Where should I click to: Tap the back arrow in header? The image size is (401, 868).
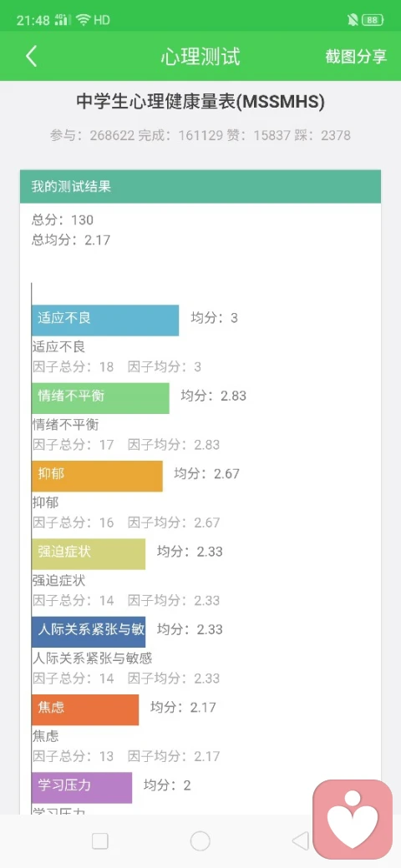[x=32, y=57]
